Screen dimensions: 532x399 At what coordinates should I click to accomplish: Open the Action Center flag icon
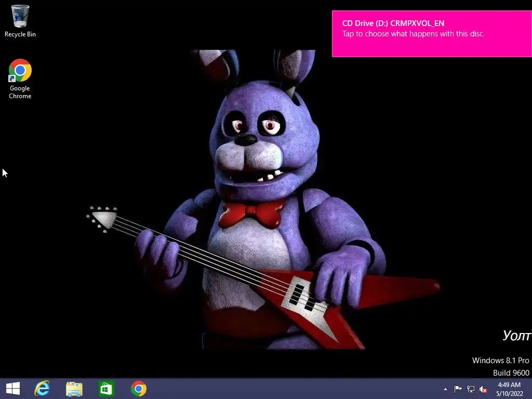coord(458,389)
